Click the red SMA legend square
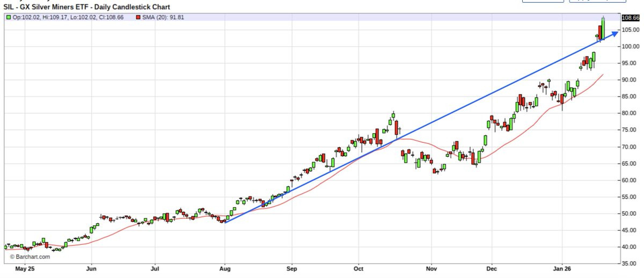Image resolution: width=644 pixels, height=278 pixels. click(138, 18)
